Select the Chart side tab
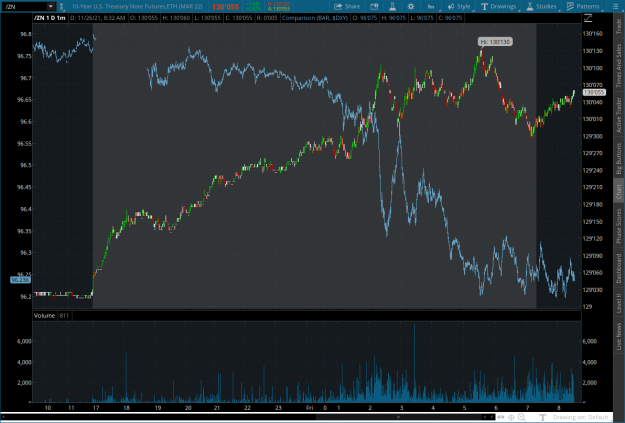This screenshot has height=423, width=625. (619, 191)
